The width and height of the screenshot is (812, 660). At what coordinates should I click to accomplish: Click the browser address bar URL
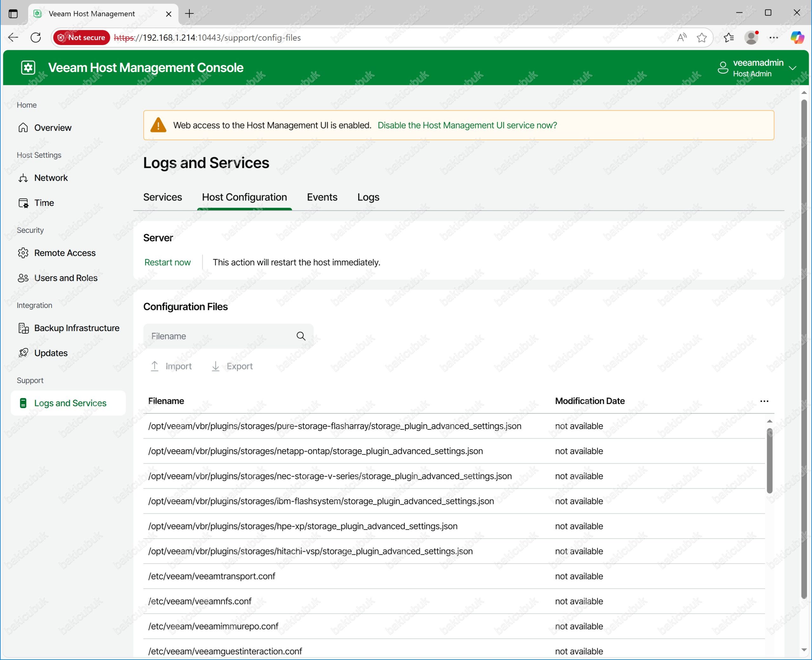coord(207,37)
